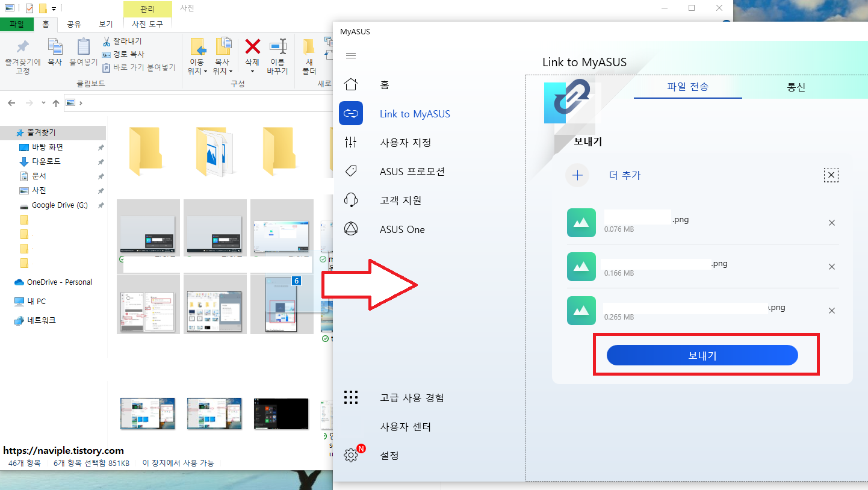The image size is (868, 490).
Task: Select Google Drive (G:) in navigation pane
Action: (x=60, y=205)
